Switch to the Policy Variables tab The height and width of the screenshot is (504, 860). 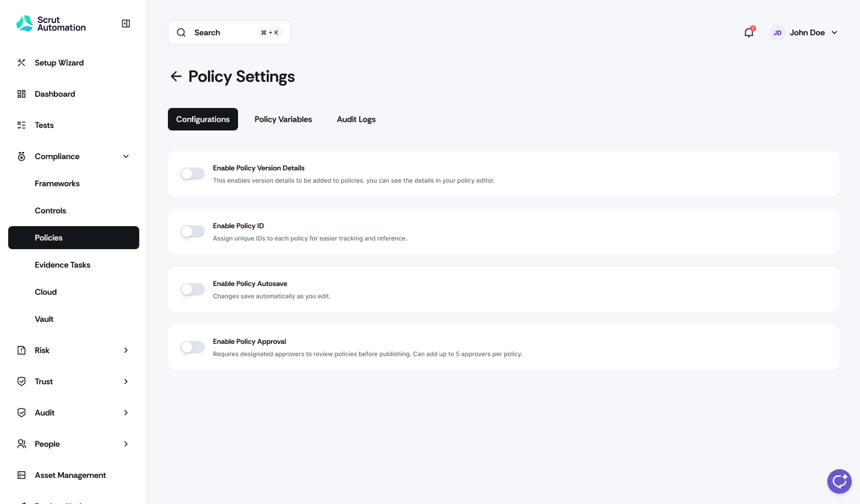coord(283,119)
